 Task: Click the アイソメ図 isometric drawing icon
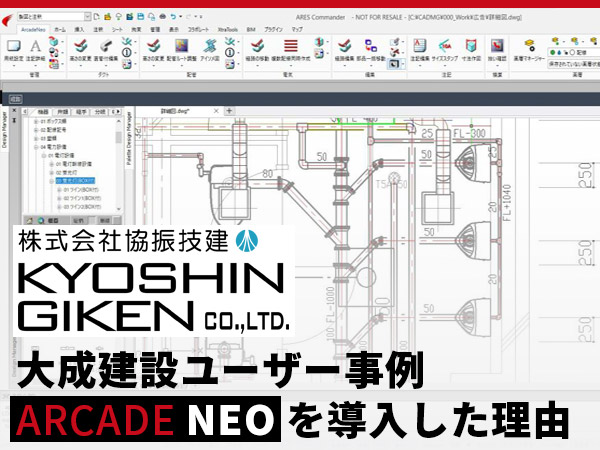pyautogui.click(x=210, y=47)
